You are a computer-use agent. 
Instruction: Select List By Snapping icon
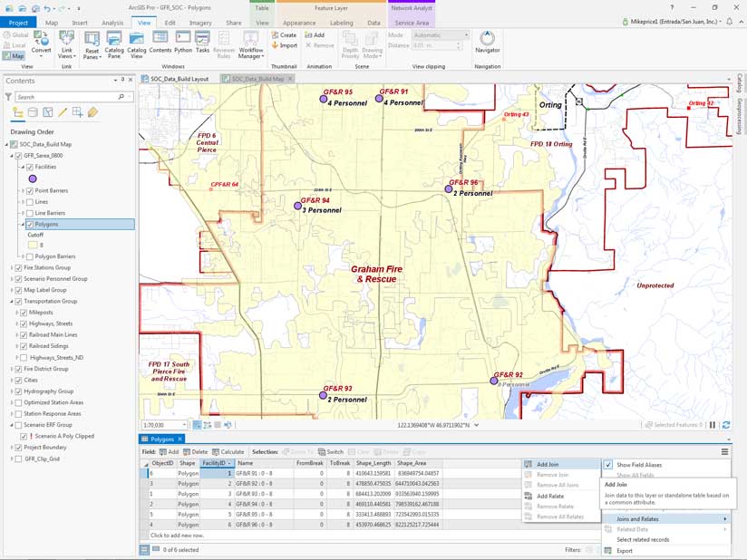pos(77,112)
